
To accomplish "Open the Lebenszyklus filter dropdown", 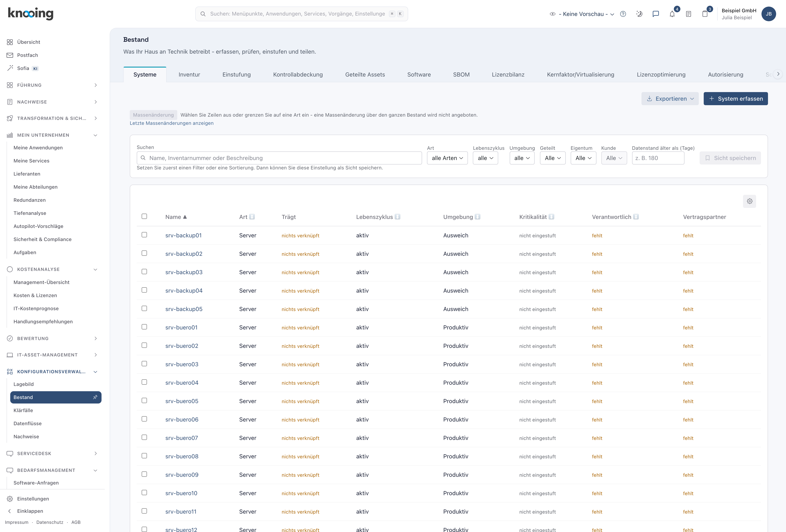I will click(x=485, y=158).
